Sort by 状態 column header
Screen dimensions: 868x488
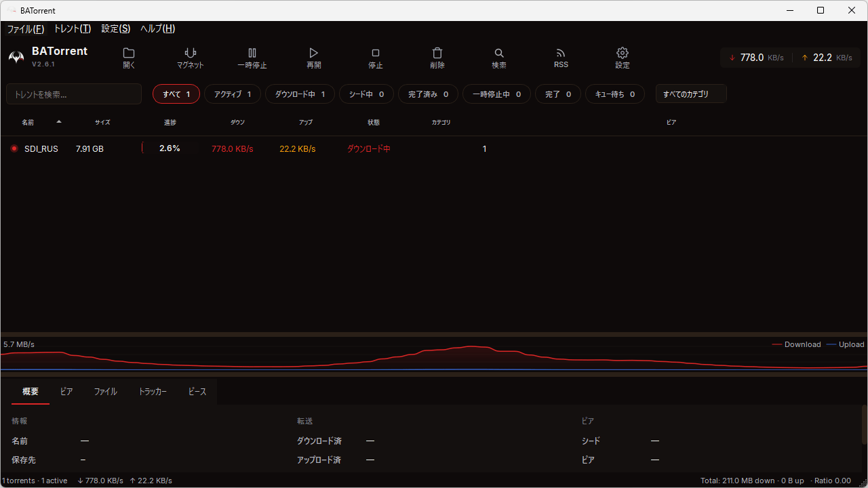(374, 123)
